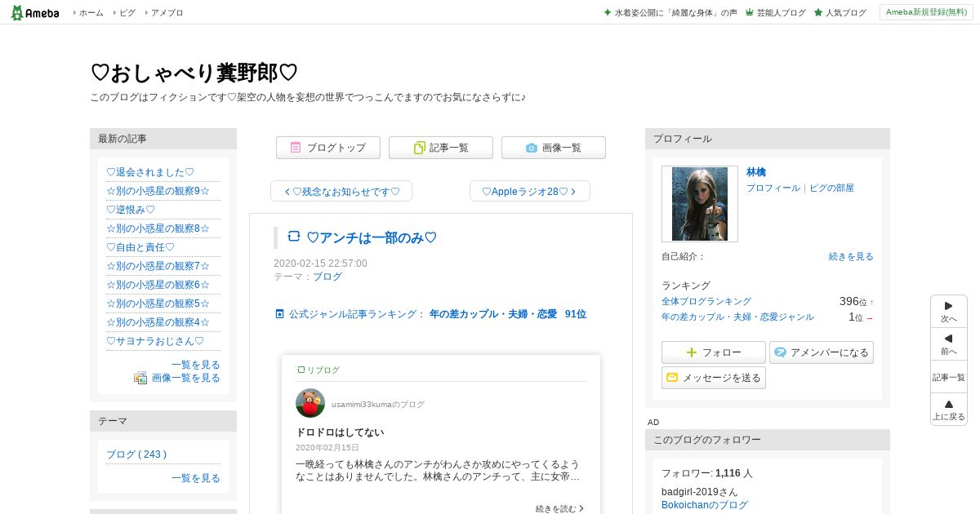
Task: Open recent article ♡逆恨み♡
Action: click(x=131, y=210)
